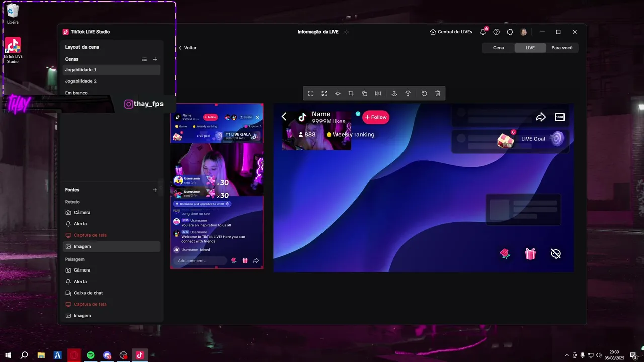Open File Explorer from the taskbar
Screen dimensions: 644x362
click(x=41, y=355)
